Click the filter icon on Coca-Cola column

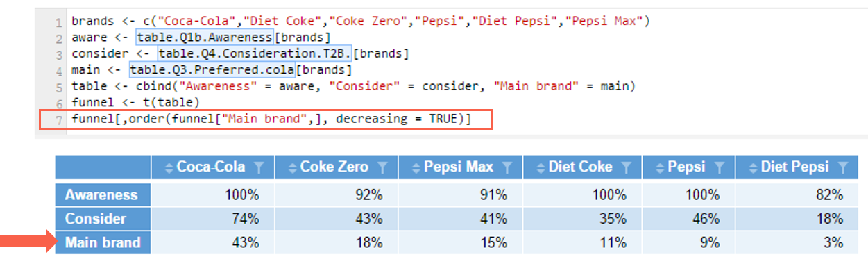[x=258, y=167]
